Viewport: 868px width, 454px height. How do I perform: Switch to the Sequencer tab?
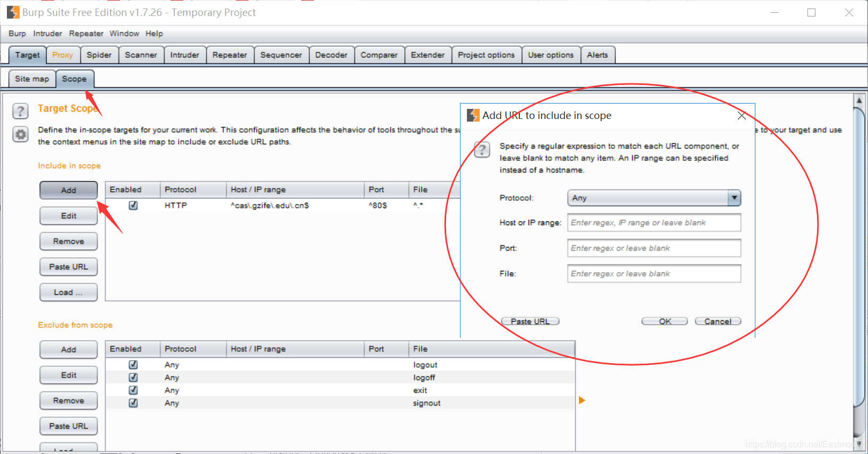281,55
